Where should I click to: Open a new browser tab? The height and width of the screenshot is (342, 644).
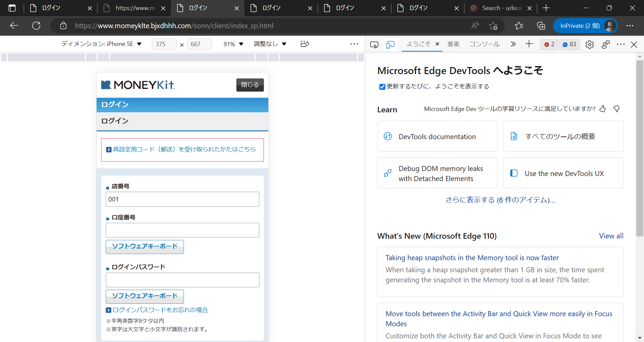point(546,8)
